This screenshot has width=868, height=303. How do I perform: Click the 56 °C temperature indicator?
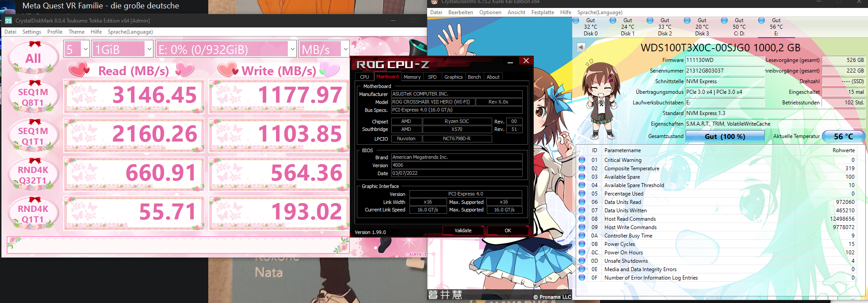[843, 136]
